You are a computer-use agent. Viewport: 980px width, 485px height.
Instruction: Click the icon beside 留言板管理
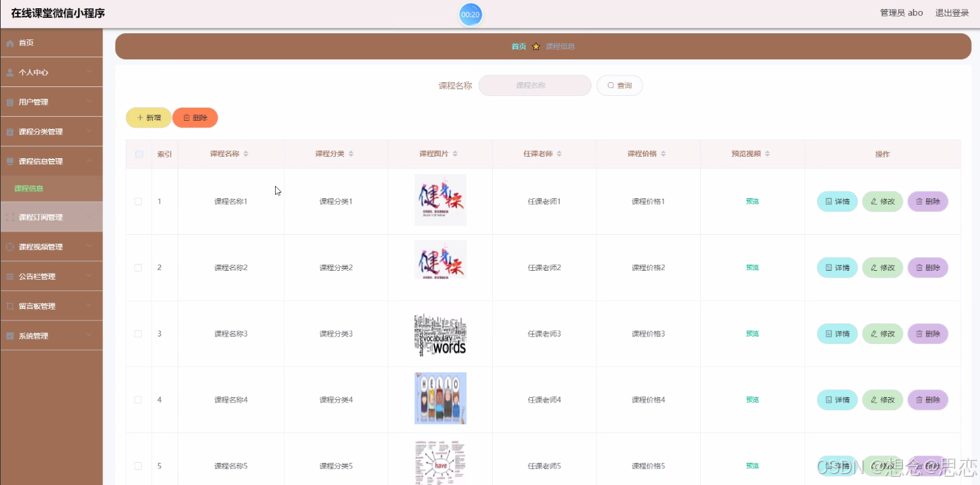pos(10,306)
